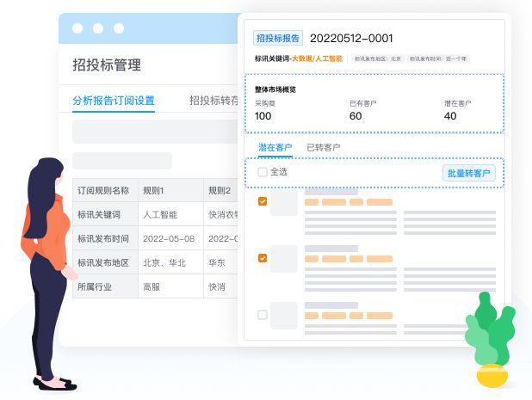Click the 招投标报告 badge label
This screenshot has width=532, height=400.
click(277, 38)
